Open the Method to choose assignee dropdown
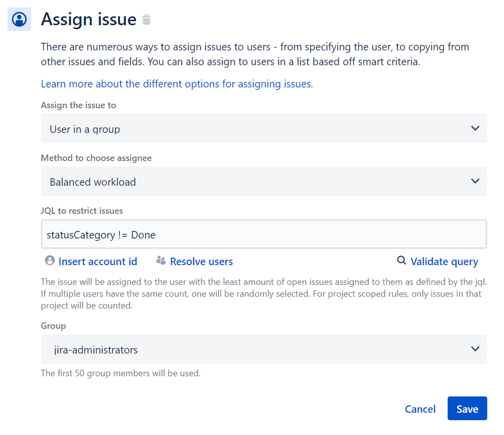504x435 pixels. [x=263, y=181]
